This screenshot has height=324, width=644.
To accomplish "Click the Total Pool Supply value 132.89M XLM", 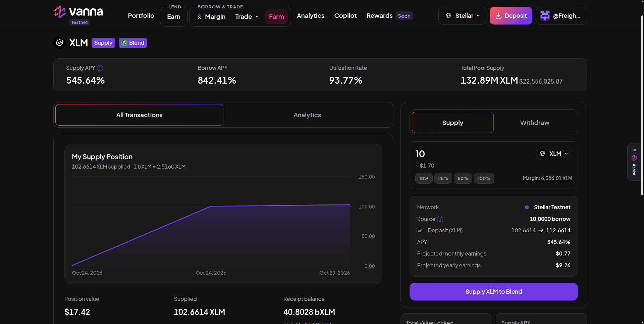I will (489, 80).
